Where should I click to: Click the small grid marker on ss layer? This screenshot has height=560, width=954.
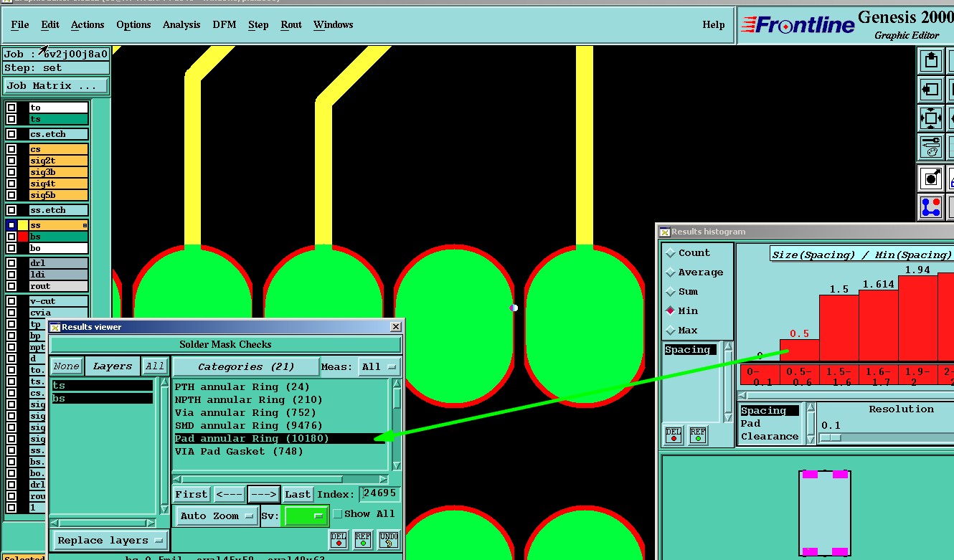point(85,225)
